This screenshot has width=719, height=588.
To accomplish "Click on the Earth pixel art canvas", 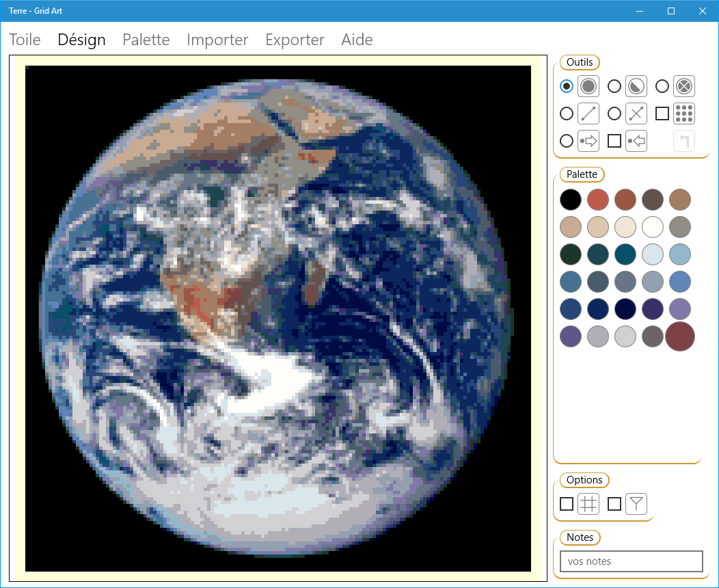I will coord(278,319).
